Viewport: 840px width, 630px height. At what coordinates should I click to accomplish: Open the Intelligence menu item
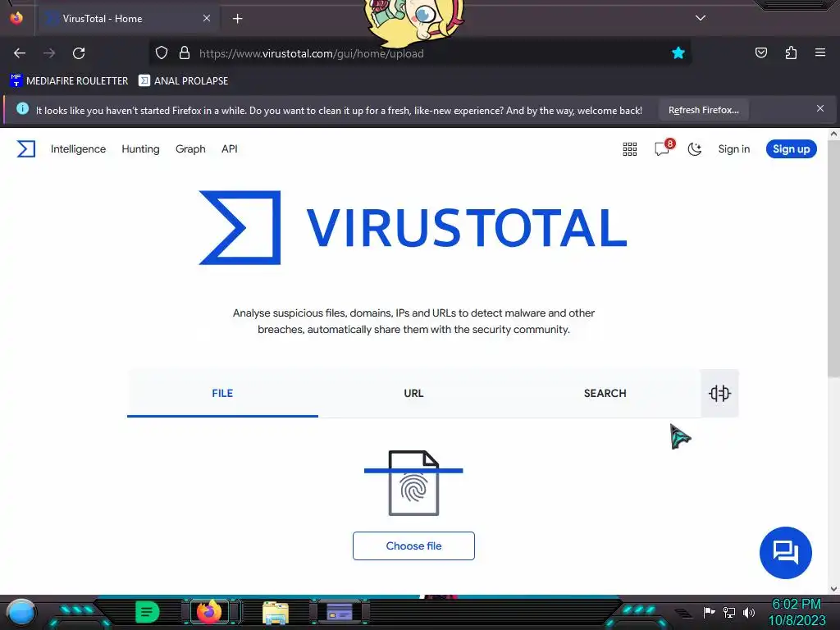point(78,149)
